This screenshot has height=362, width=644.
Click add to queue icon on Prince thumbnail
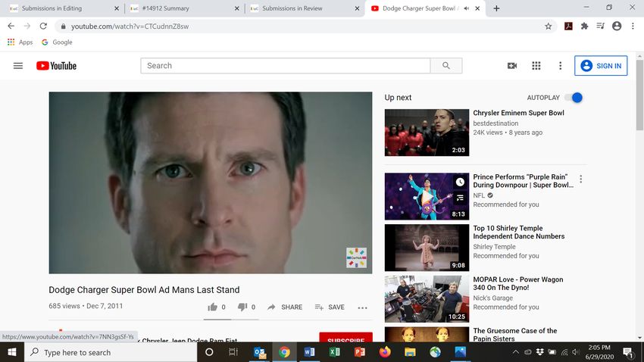tap(460, 198)
